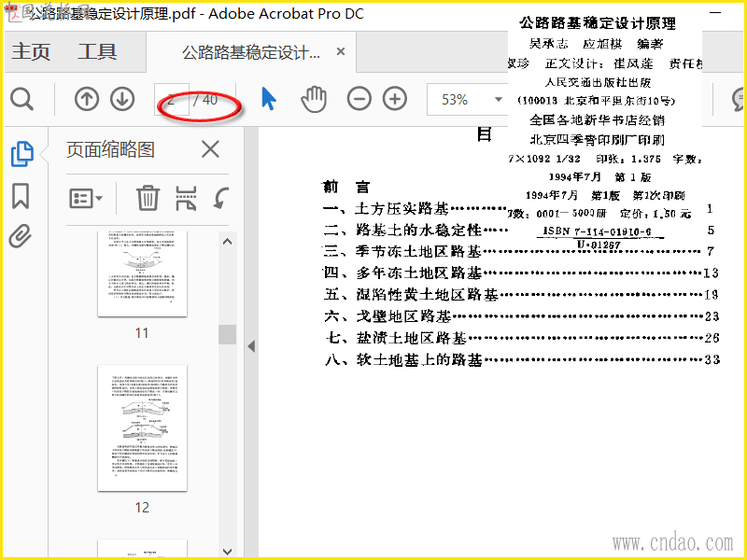Open the 53% zoom level dropdown
The width and height of the screenshot is (747, 560).
(x=499, y=100)
